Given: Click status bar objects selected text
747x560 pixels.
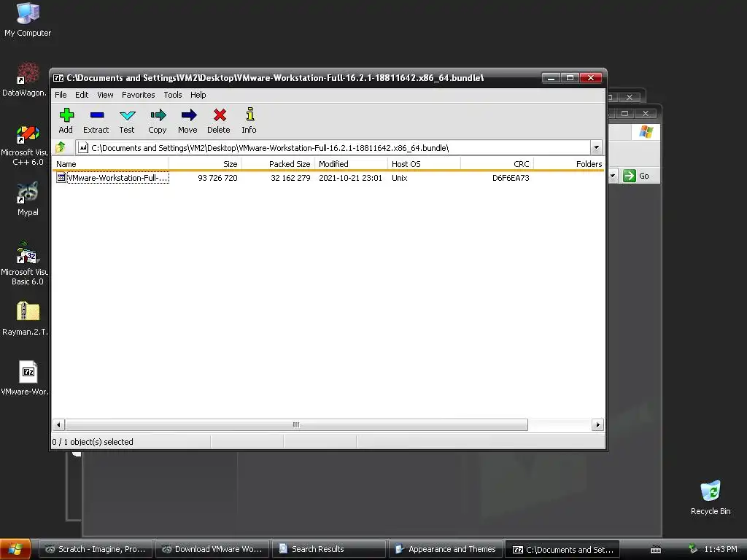Looking at the screenshot, I should coord(93,442).
